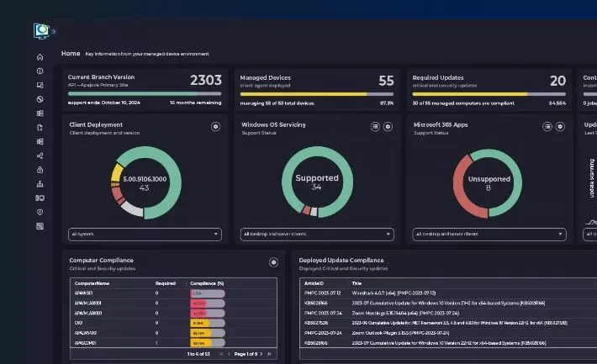Sort by the ArticleID column header
Screen dimensions: 597x364
point(314,283)
